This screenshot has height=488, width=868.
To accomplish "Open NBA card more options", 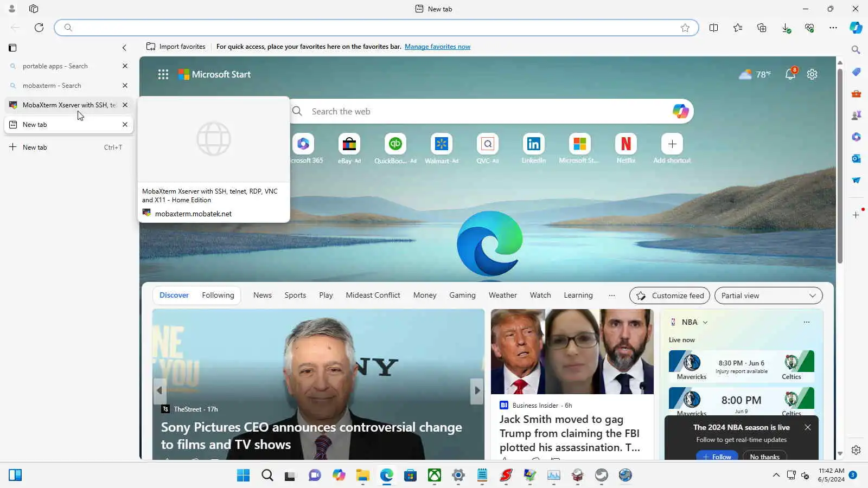I will tap(807, 322).
